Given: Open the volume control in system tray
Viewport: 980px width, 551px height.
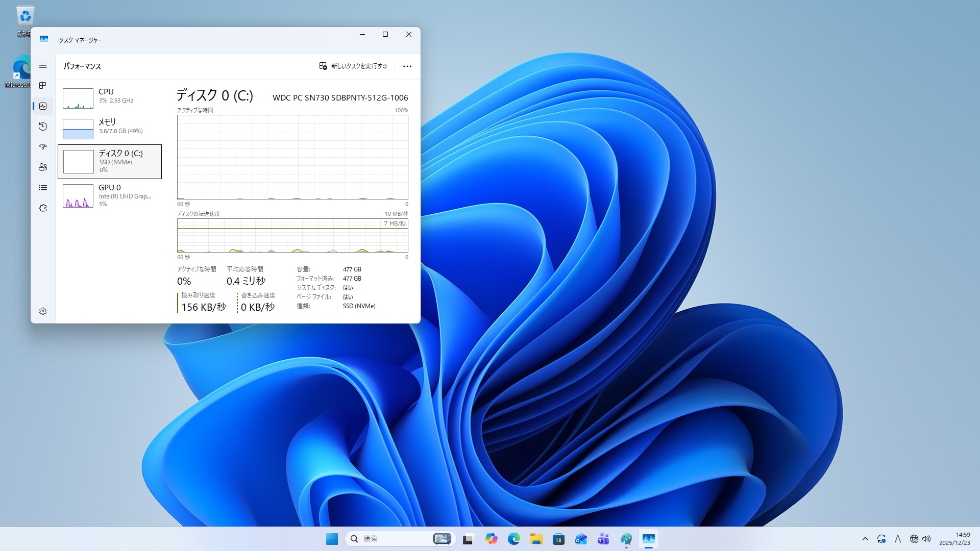Looking at the screenshot, I should (x=927, y=539).
